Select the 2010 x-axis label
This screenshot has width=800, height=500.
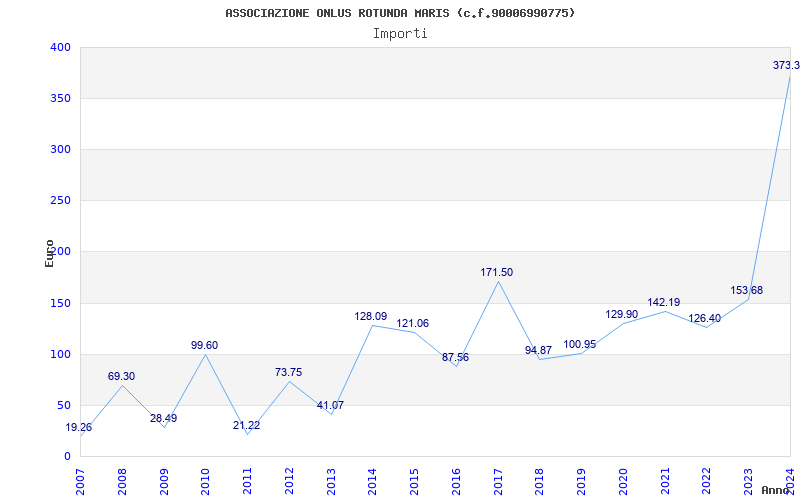[205, 482]
